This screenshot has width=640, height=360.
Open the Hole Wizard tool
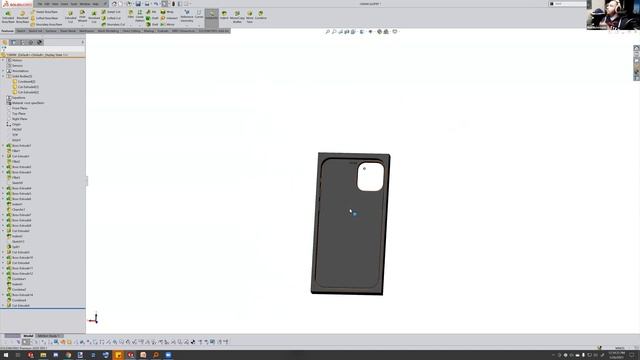[82, 17]
